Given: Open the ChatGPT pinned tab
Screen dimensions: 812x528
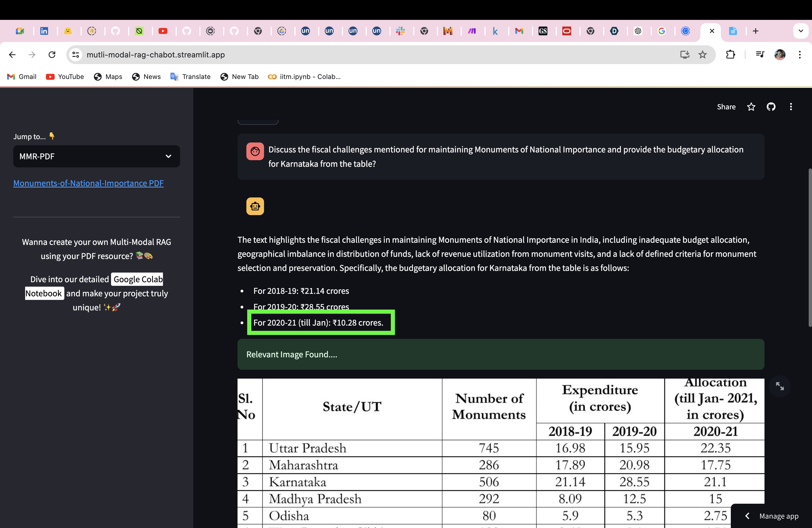Looking at the screenshot, I should coord(639,31).
